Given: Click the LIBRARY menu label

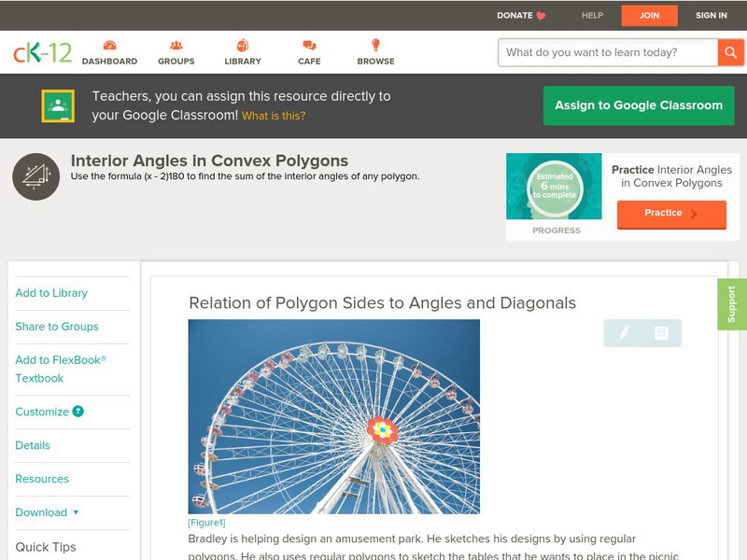Looking at the screenshot, I should click(243, 62).
